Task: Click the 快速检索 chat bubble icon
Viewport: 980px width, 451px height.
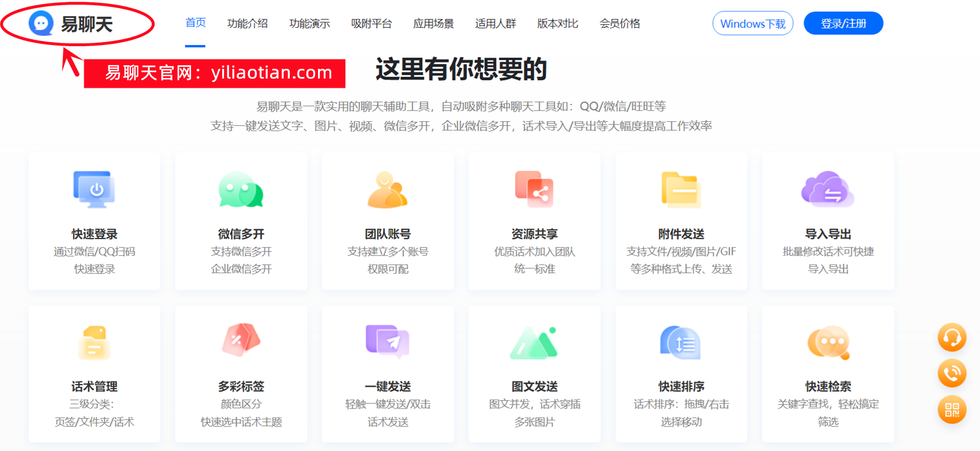Action: [829, 342]
